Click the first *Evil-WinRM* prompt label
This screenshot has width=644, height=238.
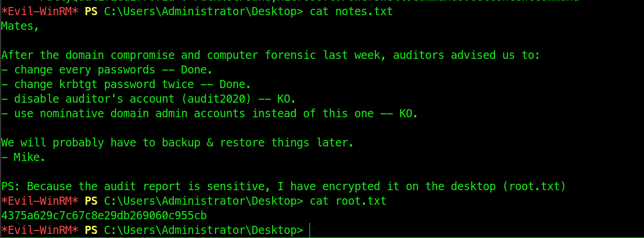click(x=40, y=12)
